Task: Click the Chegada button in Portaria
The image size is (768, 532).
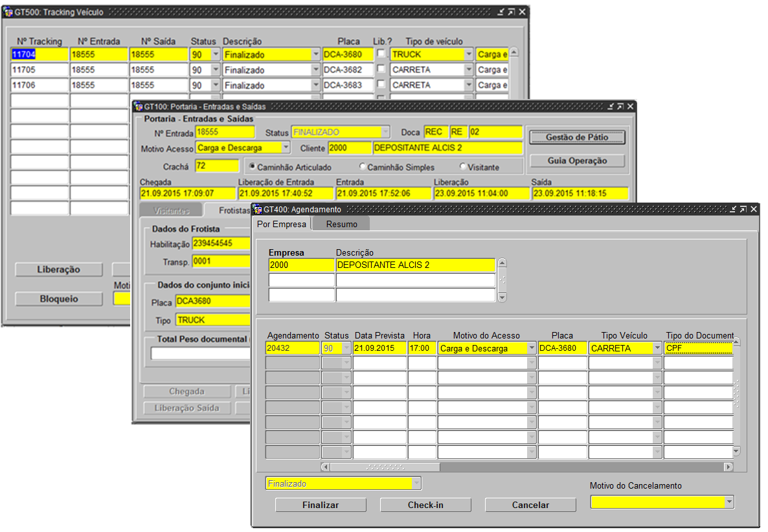Action: [x=186, y=392]
